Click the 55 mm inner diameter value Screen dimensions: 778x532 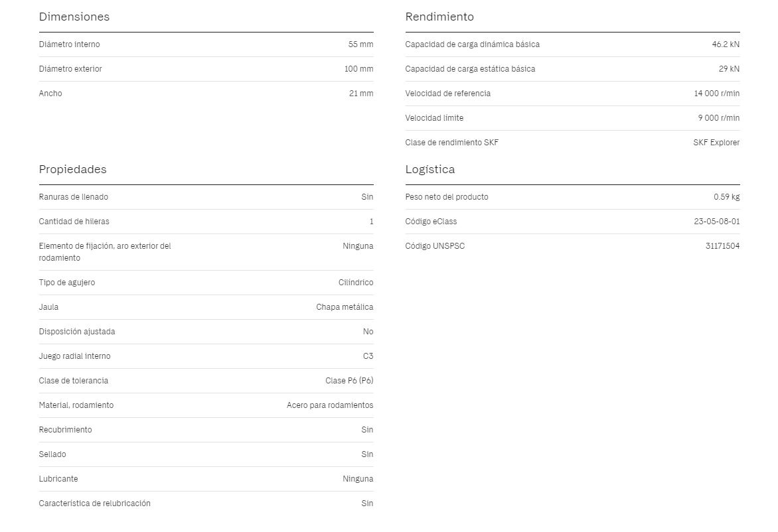360,44
